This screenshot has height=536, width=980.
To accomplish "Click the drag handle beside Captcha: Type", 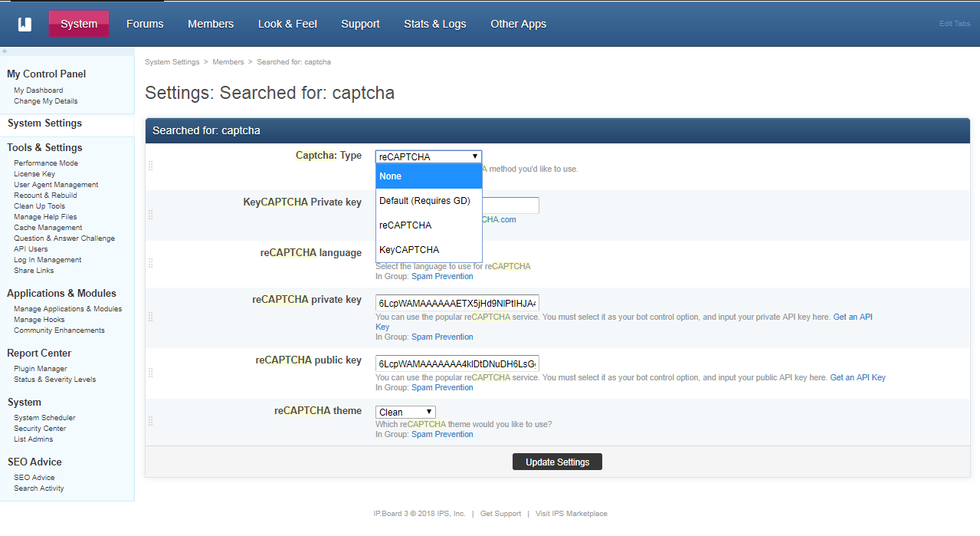I will point(150,166).
